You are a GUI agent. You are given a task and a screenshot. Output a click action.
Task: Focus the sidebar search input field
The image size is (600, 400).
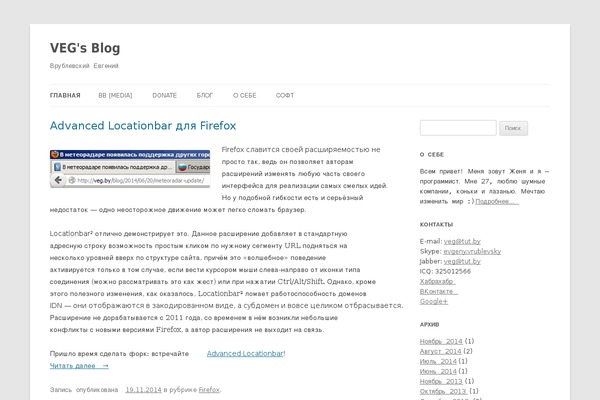[458, 128]
